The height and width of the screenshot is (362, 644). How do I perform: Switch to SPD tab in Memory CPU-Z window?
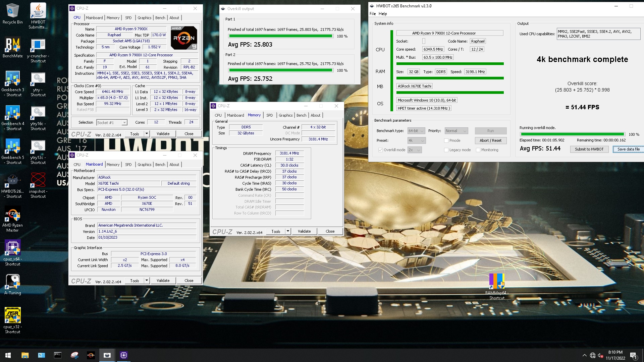click(x=269, y=115)
